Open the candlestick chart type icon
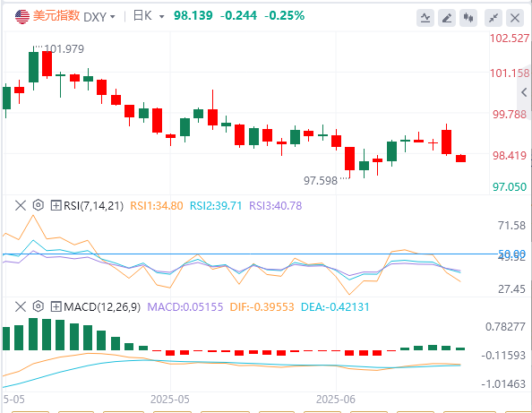This screenshot has height=413, width=532. point(468,18)
